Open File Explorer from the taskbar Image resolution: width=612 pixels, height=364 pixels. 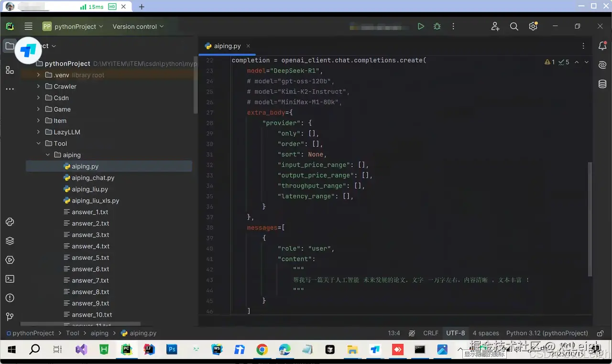(x=352, y=350)
